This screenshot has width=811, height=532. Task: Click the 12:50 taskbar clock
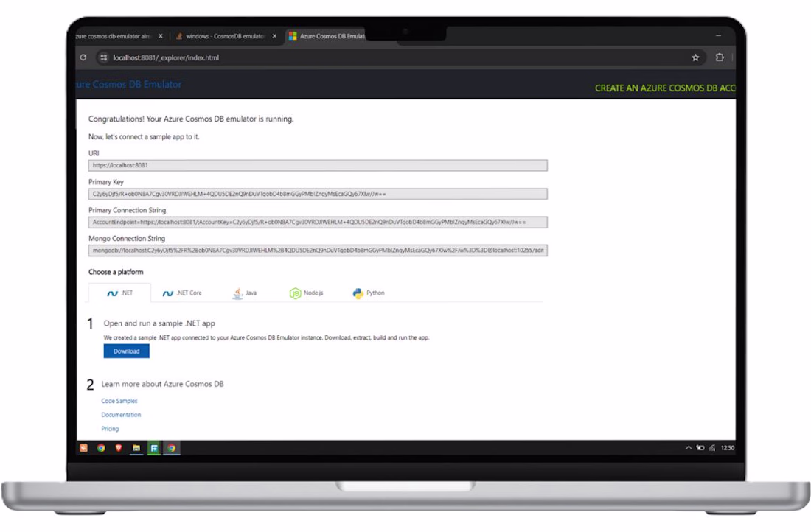coord(727,448)
